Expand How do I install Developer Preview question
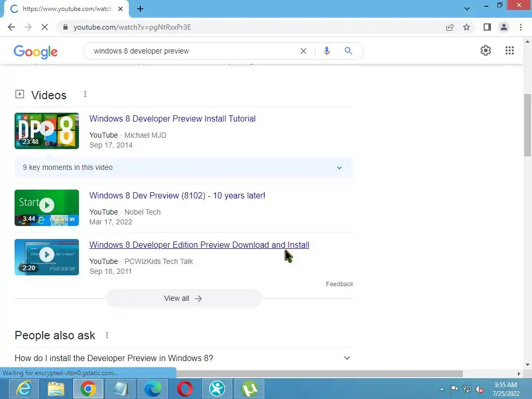The height and width of the screenshot is (399, 532). [x=183, y=358]
